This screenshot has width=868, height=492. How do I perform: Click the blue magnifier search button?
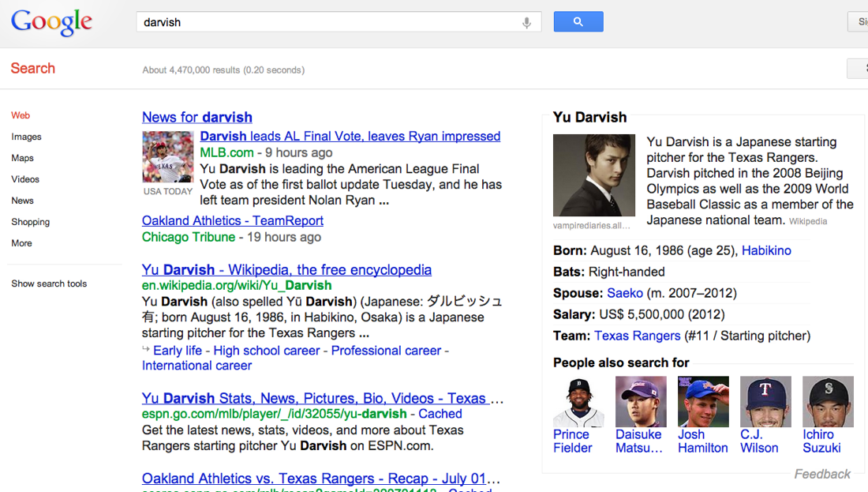click(578, 21)
